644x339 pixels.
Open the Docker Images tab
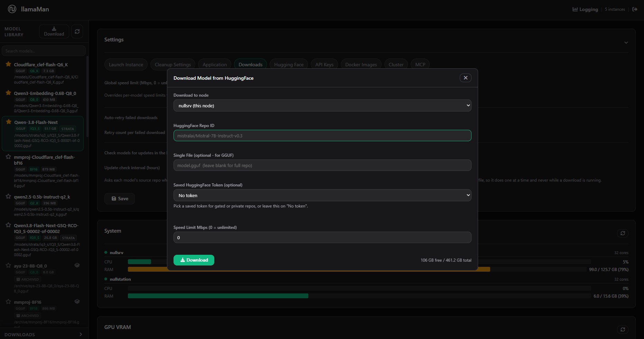point(361,65)
